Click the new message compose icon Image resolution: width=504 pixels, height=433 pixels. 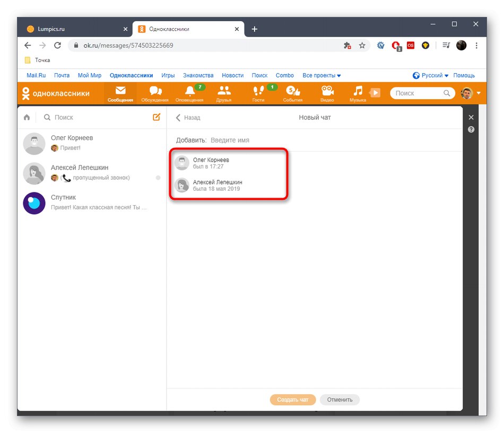pyautogui.click(x=157, y=117)
